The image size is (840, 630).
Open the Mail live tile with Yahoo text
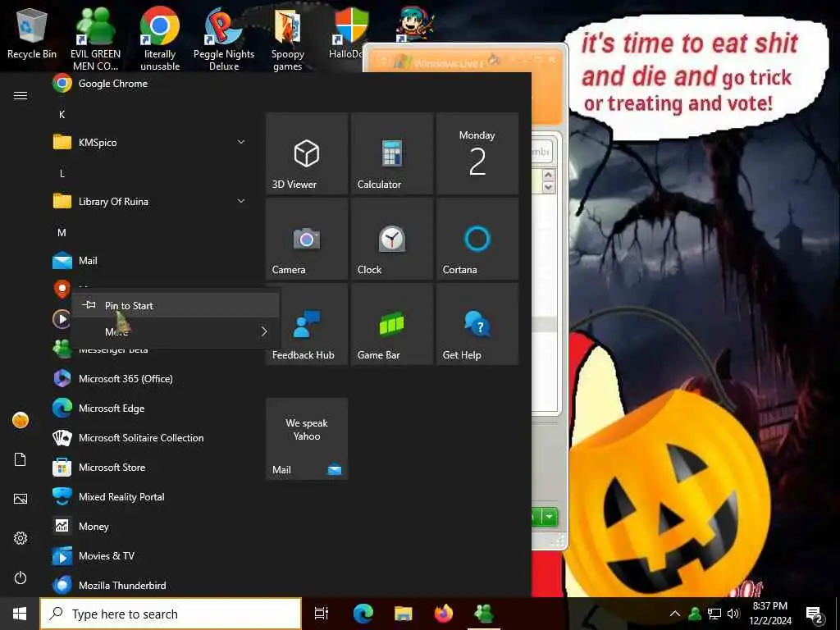(x=307, y=439)
